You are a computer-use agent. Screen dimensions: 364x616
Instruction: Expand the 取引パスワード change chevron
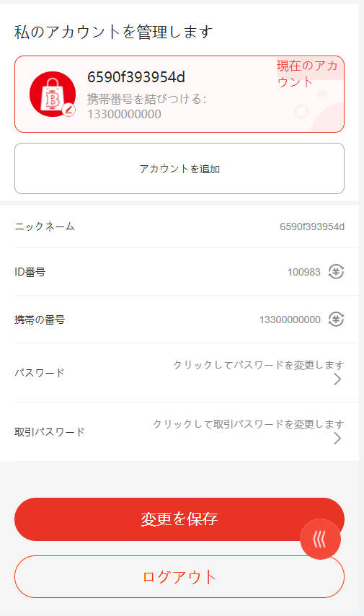[337, 439]
